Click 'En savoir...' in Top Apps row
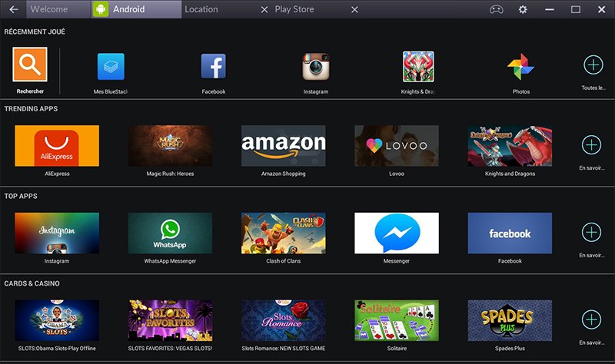The width and height of the screenshot is (615, 364). [x=591, y=256]
